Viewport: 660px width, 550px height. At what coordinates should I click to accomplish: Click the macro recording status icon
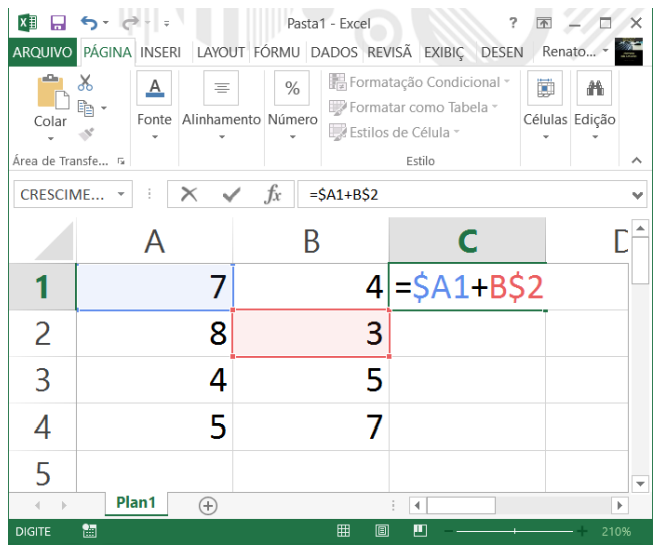[89, 531]
